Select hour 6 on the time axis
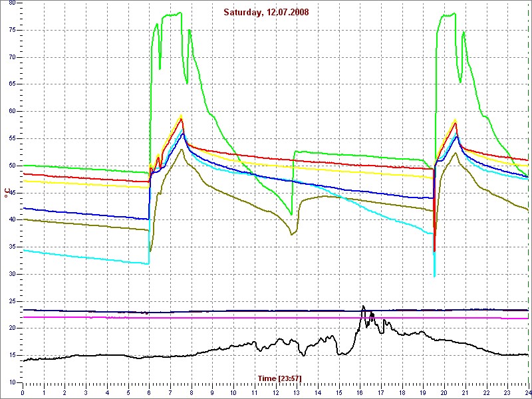The height and width of the screenshot is (399, 532). [x=149, y=393]
